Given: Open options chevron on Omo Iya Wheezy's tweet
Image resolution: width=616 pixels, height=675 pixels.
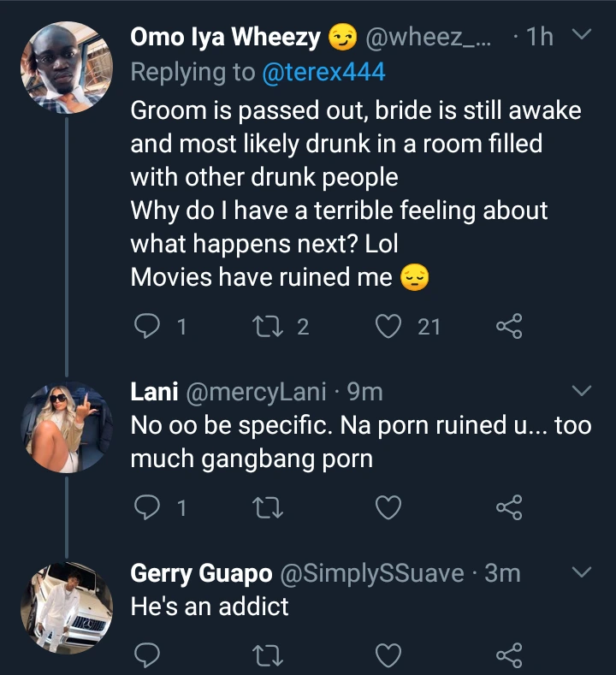Looking at the screenshot, I should click(x=581, y=35).
